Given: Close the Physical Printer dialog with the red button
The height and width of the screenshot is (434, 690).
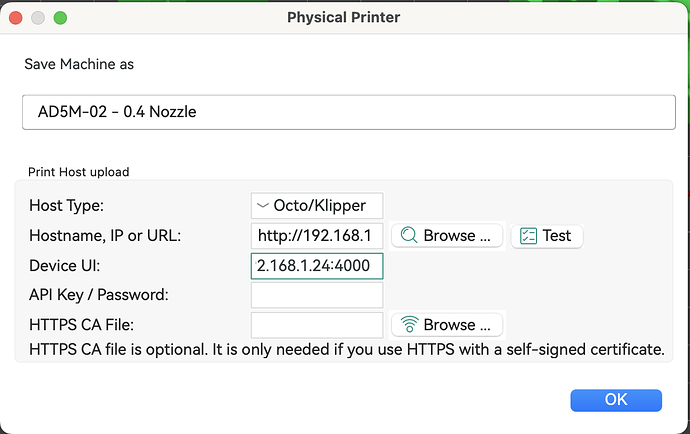Looking at the screenshot, I should tap(16, 17).
